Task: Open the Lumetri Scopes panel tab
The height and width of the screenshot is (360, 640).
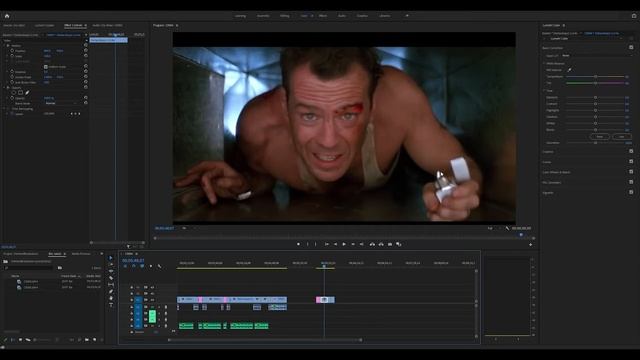Action: click(44, 25)
